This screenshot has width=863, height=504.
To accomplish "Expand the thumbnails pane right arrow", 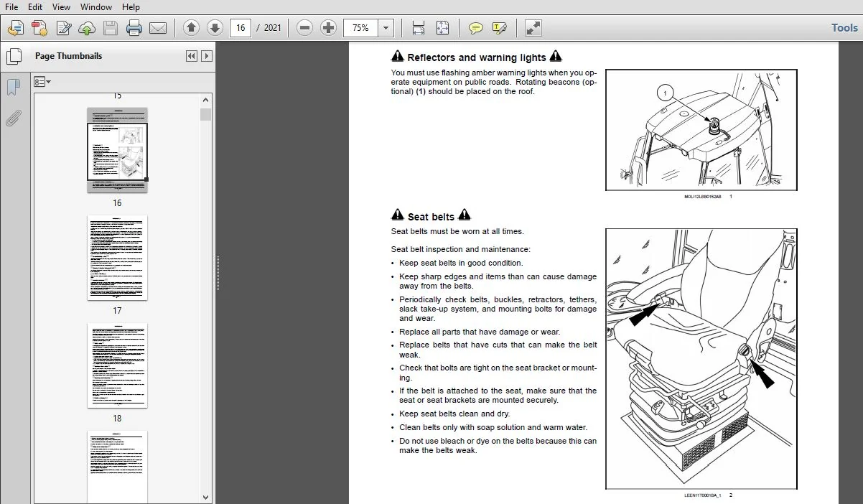I will click(x=207, y=56).
